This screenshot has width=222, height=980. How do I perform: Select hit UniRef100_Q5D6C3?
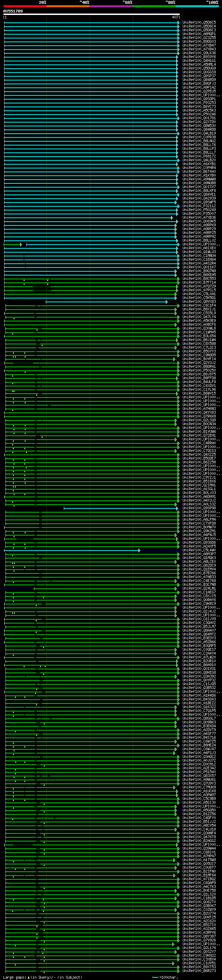coord(199,30)
